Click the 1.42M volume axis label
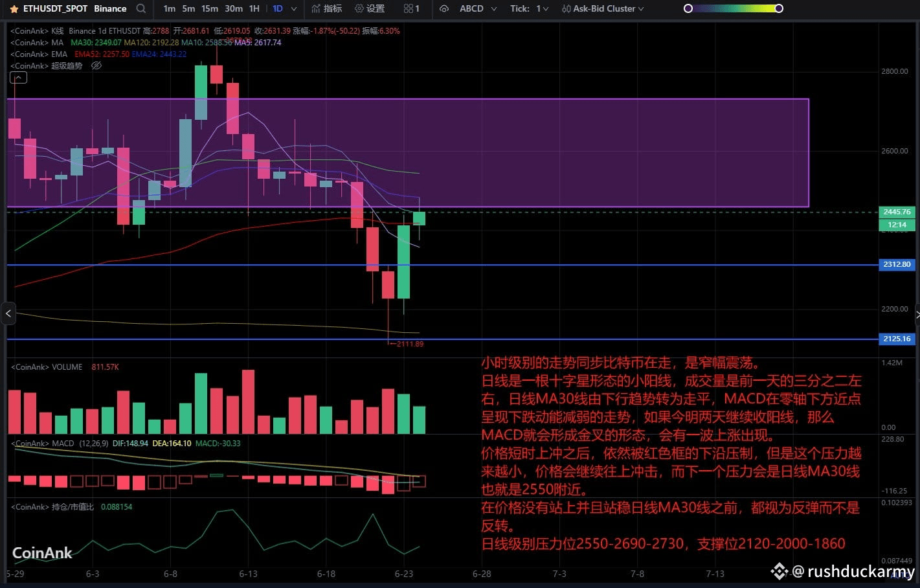Image resolution: width=920 pixels, height=588 pixels. (892, 363)
